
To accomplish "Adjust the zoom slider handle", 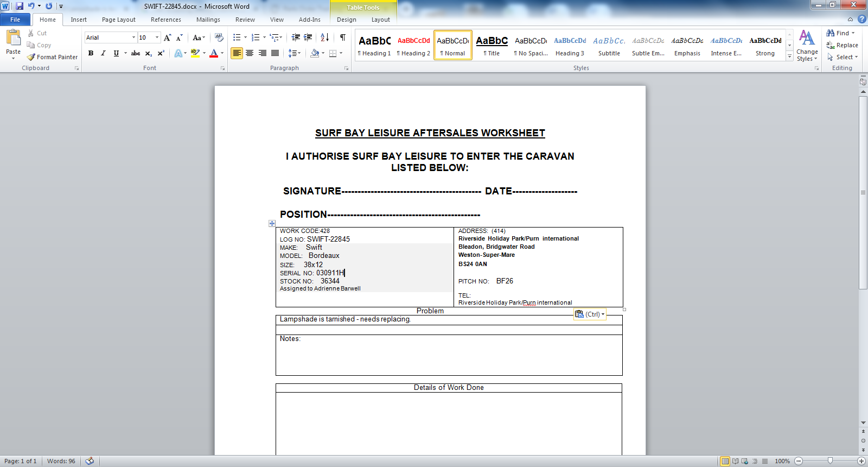I will pos(830,461).
